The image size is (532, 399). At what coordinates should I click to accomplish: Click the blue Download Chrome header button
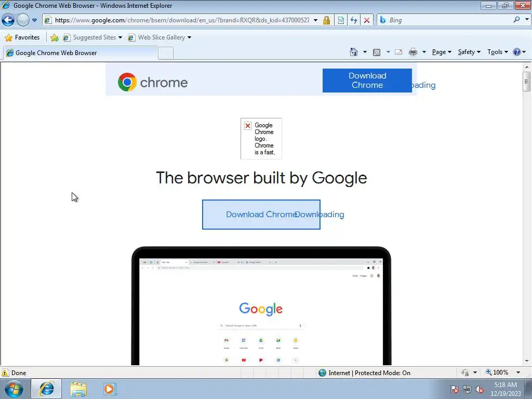tap(367, 81)
